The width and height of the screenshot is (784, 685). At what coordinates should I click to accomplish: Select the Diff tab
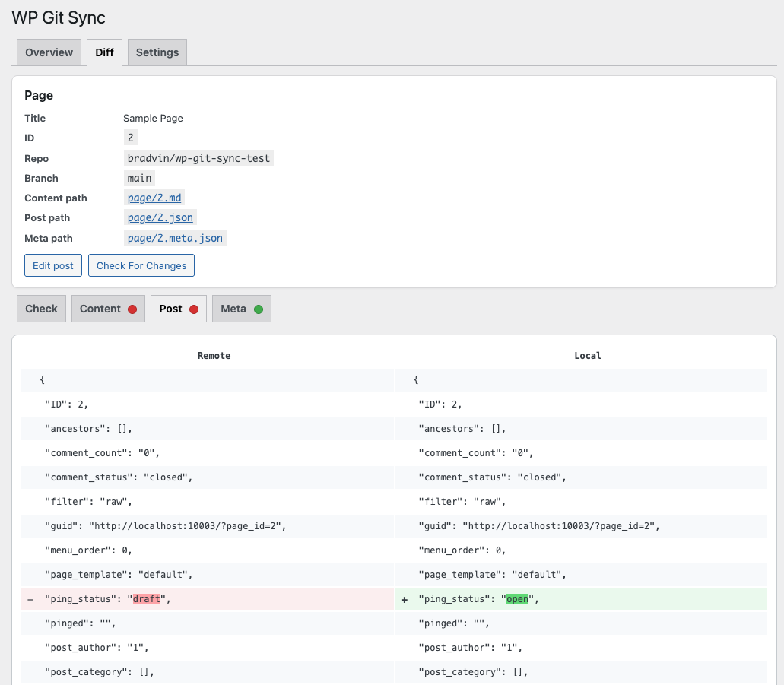[x=104, y=52]
